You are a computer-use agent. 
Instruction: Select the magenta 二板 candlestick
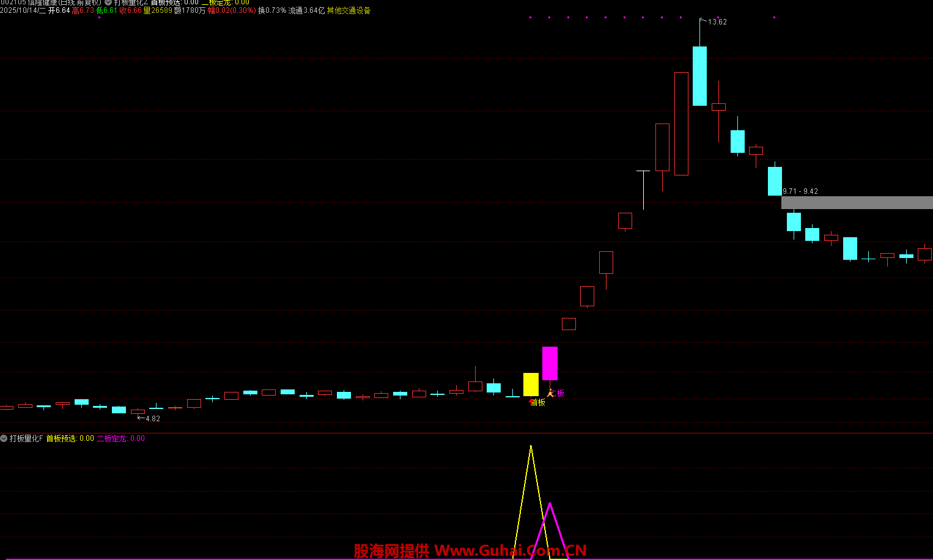(550, 363)
